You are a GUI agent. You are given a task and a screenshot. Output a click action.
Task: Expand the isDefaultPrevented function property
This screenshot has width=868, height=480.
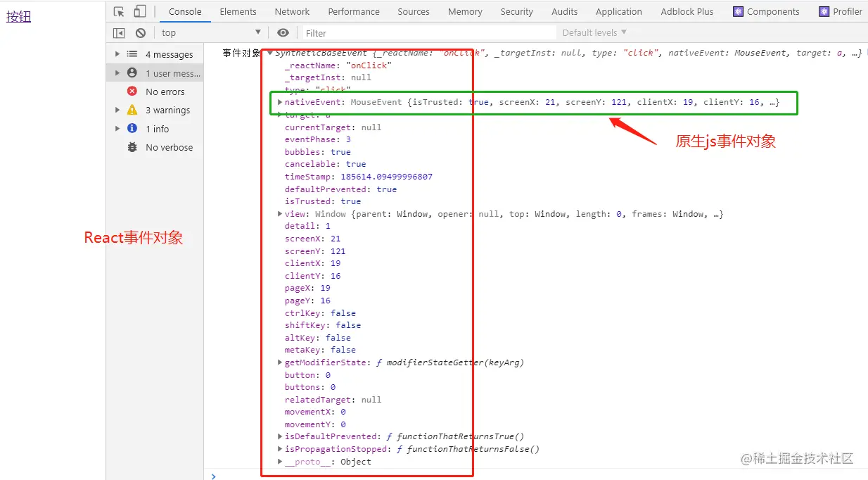280,436
